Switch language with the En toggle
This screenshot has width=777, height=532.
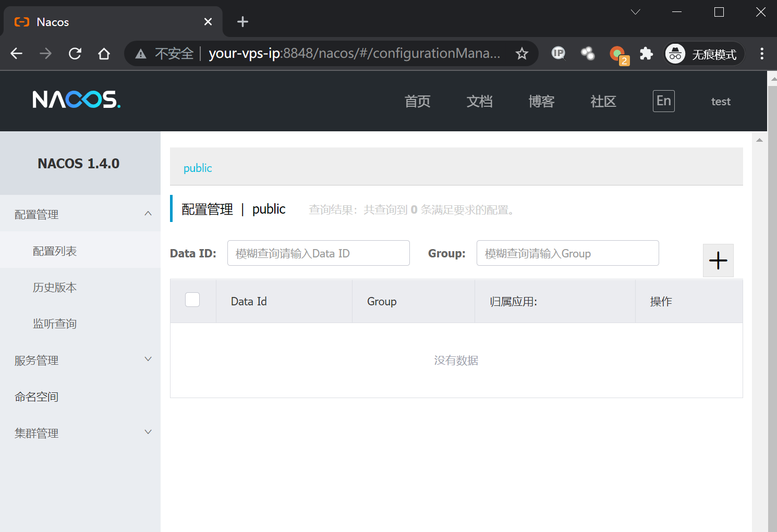tap(663, 101)
